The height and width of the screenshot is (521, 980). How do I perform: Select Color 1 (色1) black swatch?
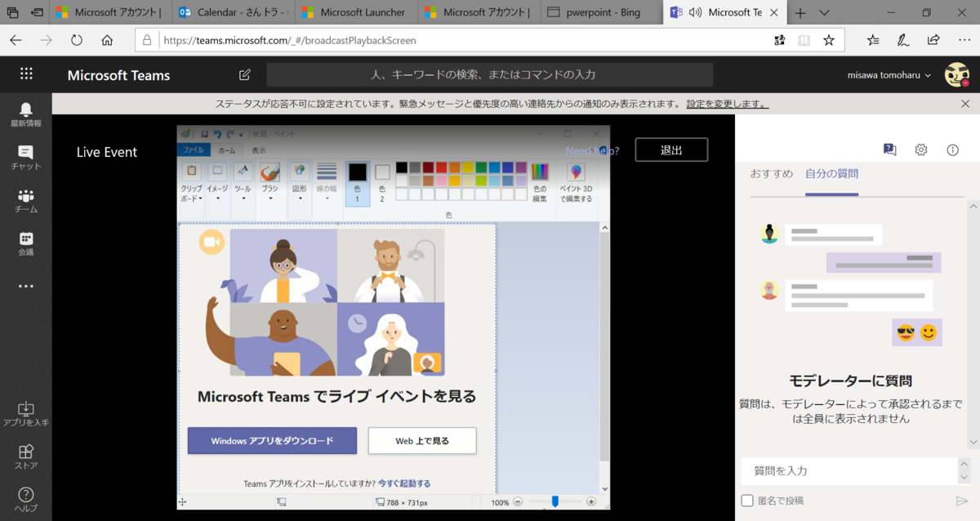click(x=358, y=182)
